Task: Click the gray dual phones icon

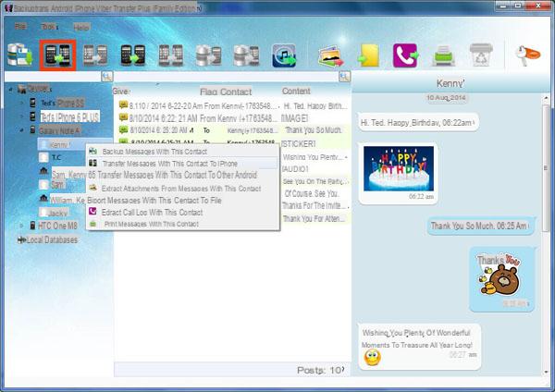Action: tap(170, 55)
